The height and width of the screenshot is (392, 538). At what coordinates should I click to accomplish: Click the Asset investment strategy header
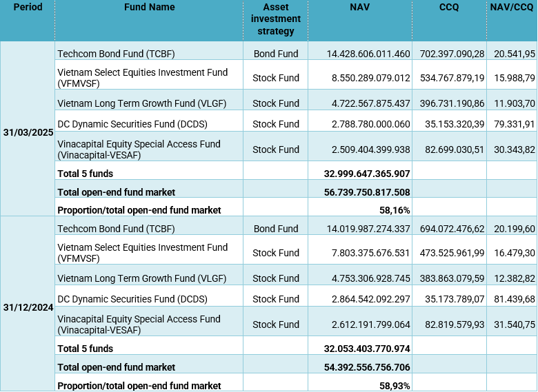tap(275, 19)
